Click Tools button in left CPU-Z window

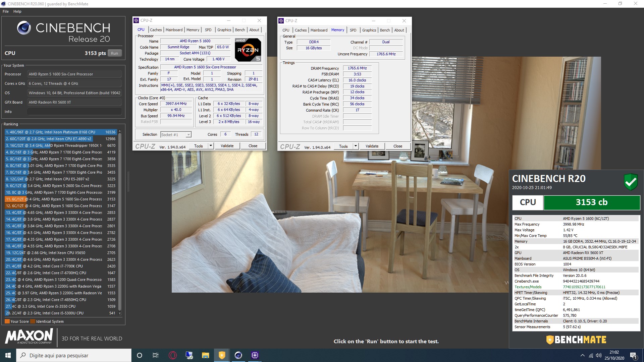click(x=199, y=146)
